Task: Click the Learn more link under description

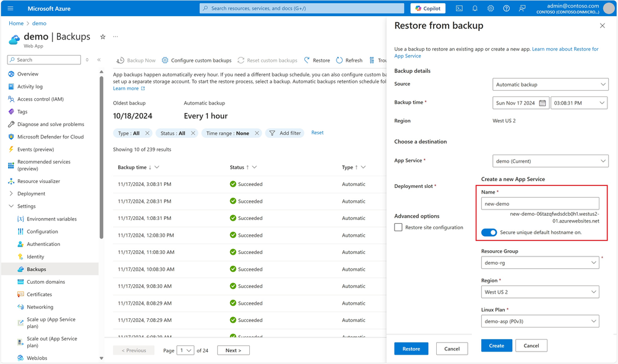Action: click(x=129, y=88)
